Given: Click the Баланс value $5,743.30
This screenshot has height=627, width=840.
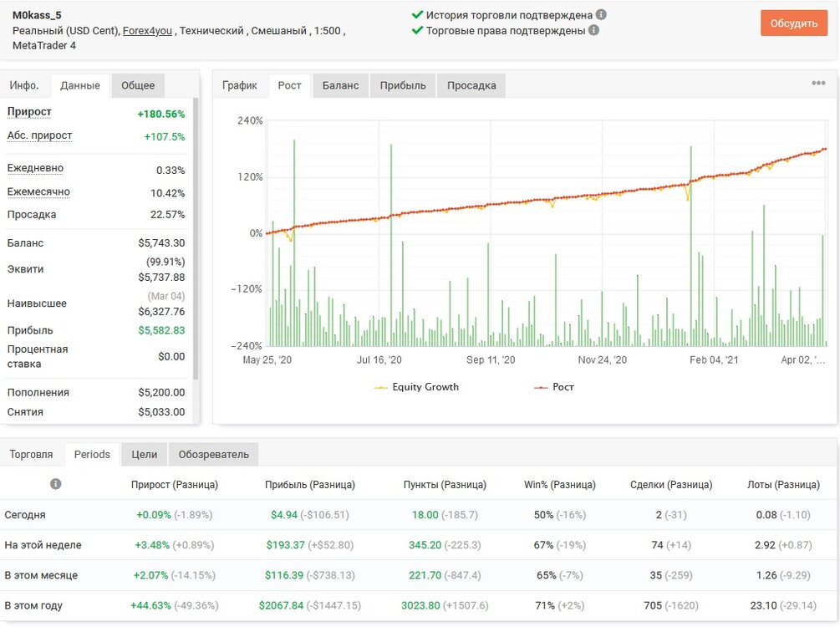Looking at the screenshot, I should coord(161,242).
